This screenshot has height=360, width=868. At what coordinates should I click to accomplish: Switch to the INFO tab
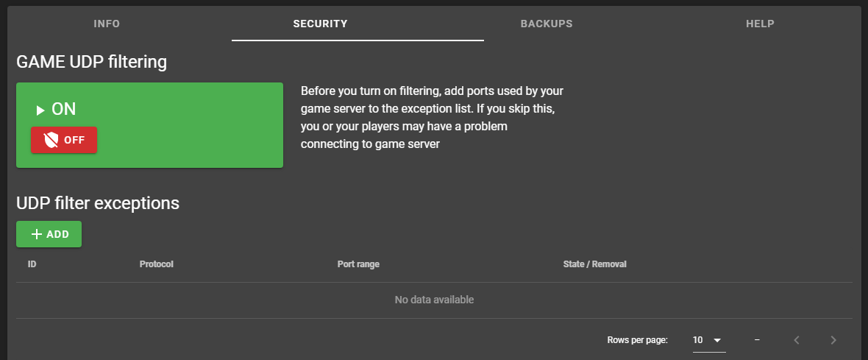click(107, 24)
